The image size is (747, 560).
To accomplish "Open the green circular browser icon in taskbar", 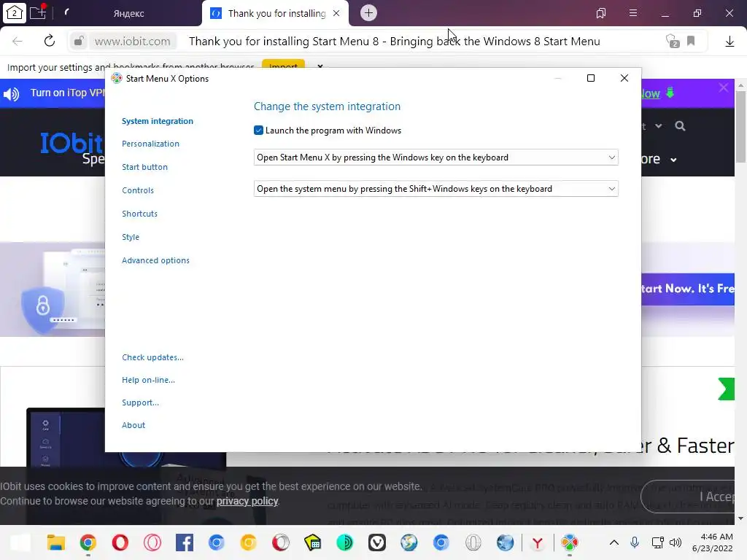I will 345,542.
